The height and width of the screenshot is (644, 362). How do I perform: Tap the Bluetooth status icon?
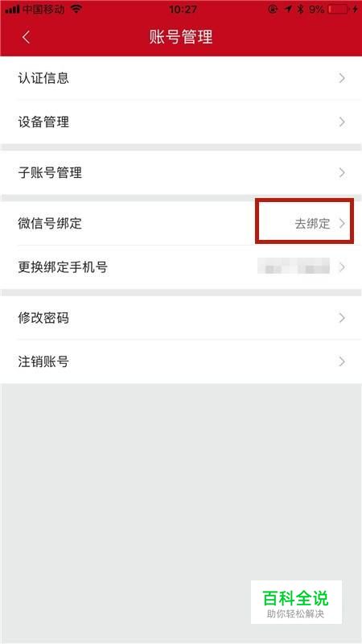click(x=301, y=9)
